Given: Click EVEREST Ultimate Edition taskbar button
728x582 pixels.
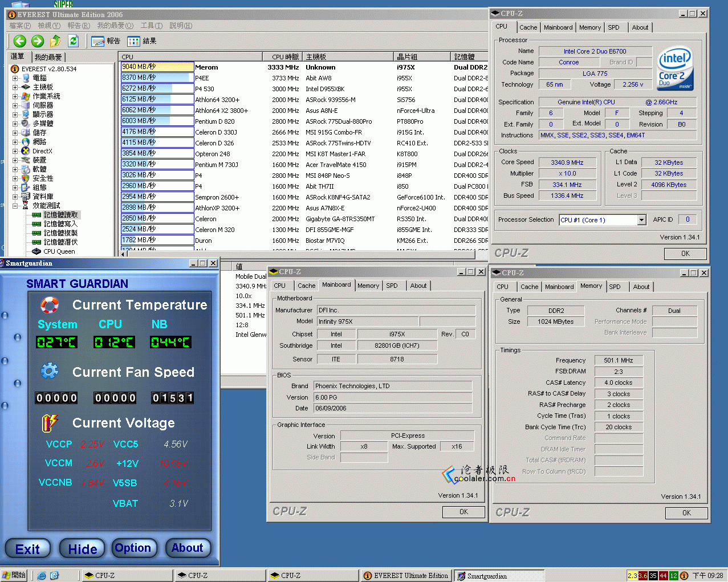Looking at the screenshot, I should (406, 576).
